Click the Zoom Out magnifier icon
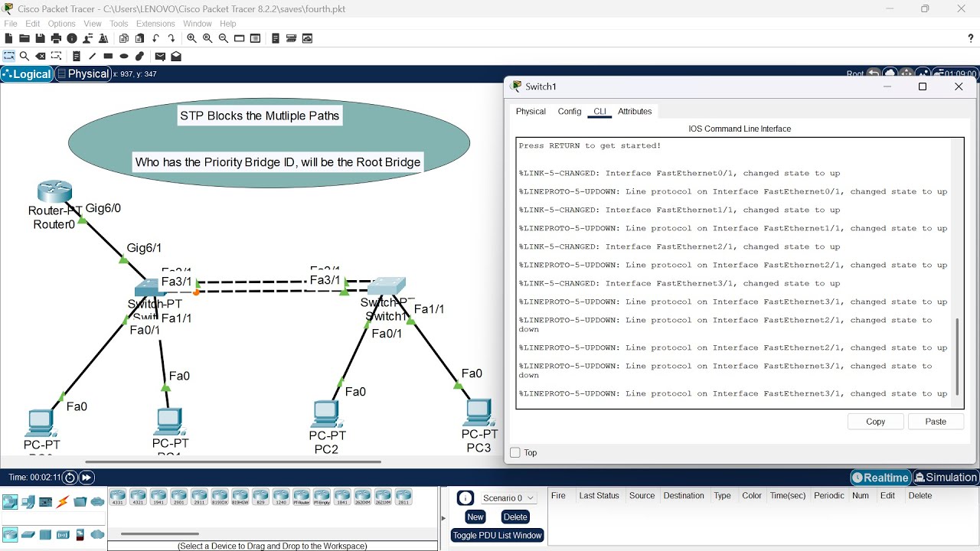Screen dimensions: 980x551 [224, 38]
